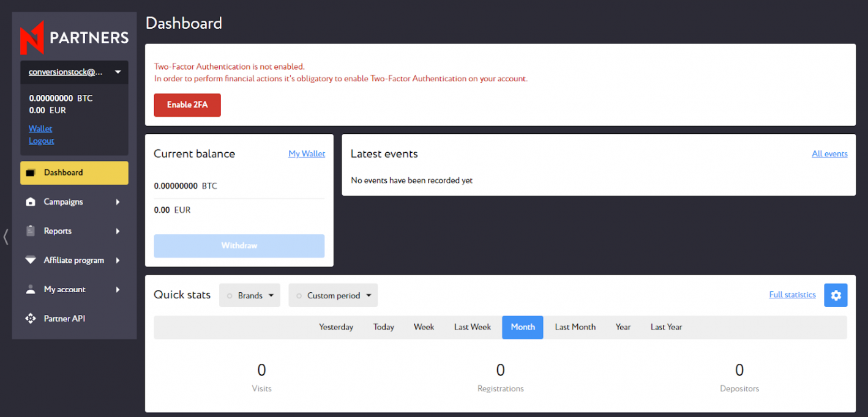This screenshot has height=417, width=868.
Task: Click the BTC balance in Current balance
Action: (x=185, y=186)
